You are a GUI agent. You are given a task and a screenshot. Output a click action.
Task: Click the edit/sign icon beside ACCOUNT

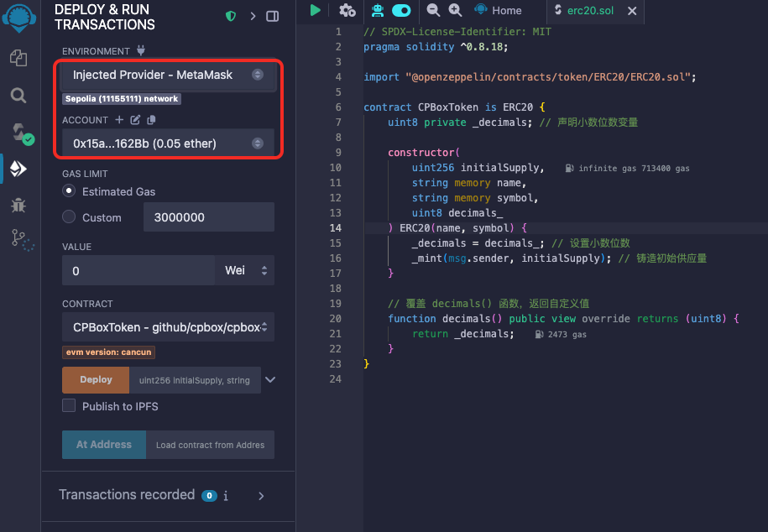[x=135, y=119]
